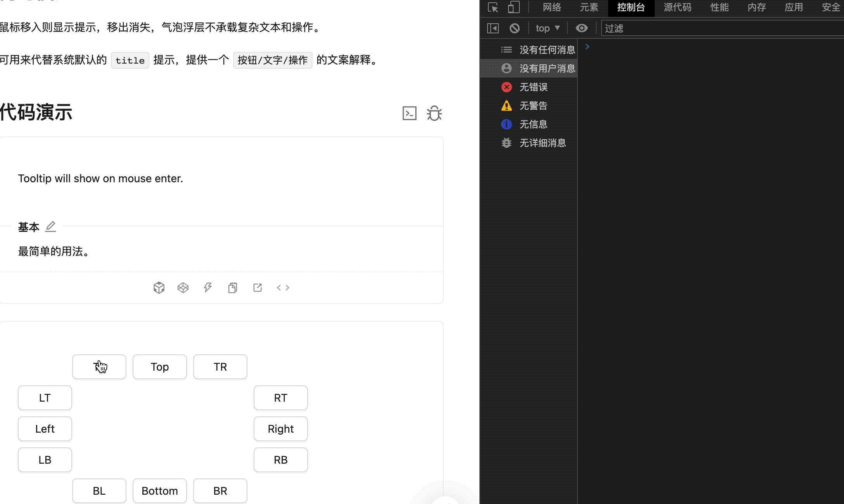
Task: Copy demo code with clipboard icon
Action: pyautogui.click(x=233, y=288)
